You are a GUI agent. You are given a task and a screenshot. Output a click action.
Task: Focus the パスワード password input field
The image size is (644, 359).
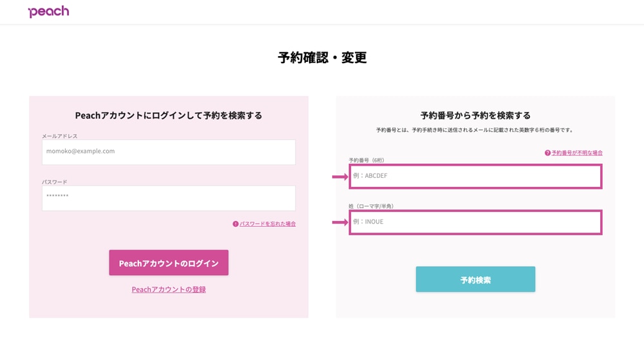point(168,199)
